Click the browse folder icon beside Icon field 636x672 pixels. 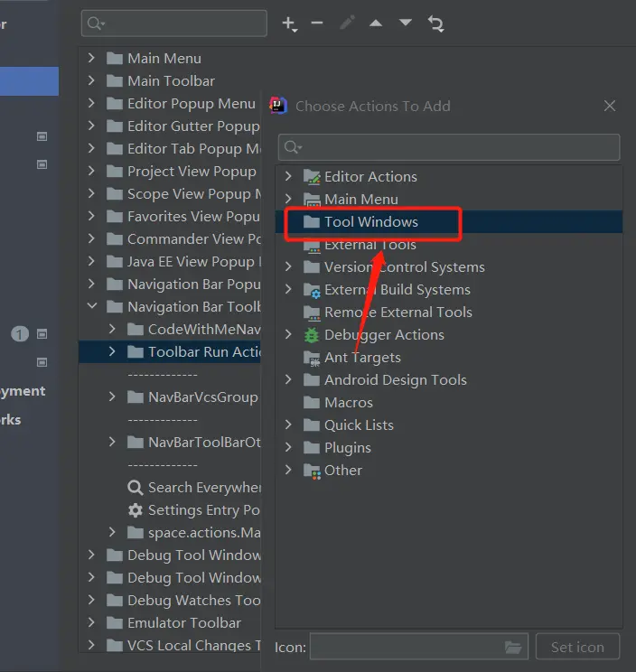click(x=513, y=647)
